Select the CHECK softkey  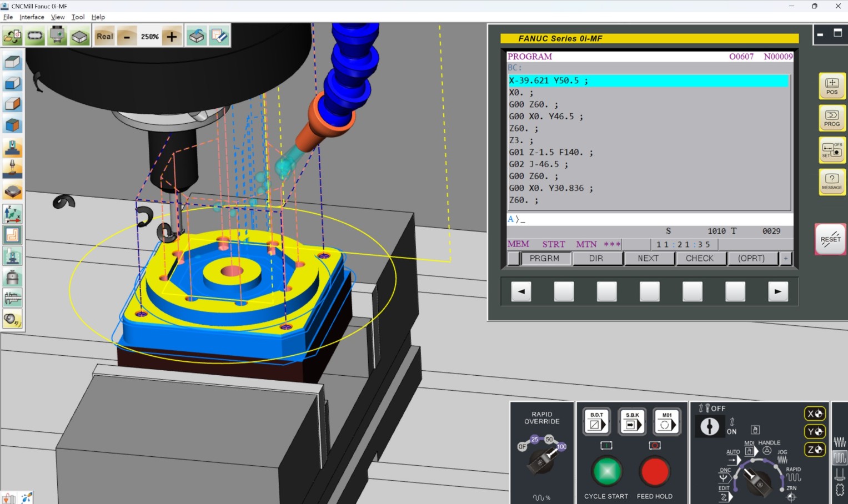coord(700,258)
